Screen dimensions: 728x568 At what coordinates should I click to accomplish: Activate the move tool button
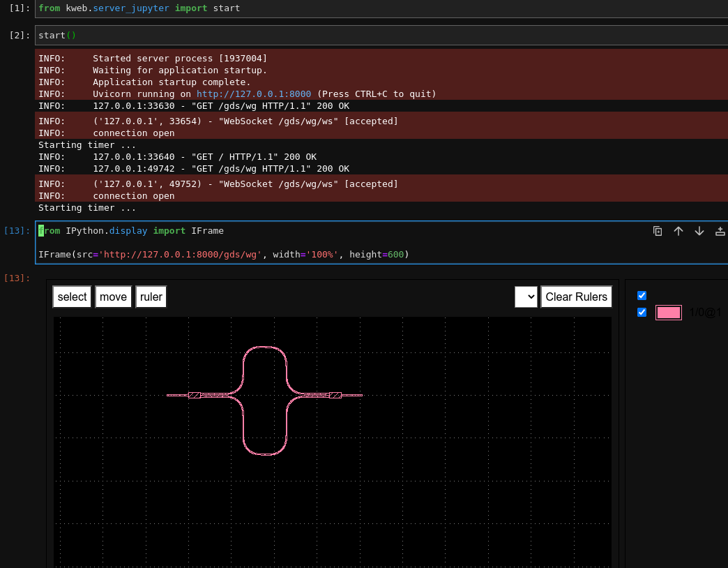113,297
